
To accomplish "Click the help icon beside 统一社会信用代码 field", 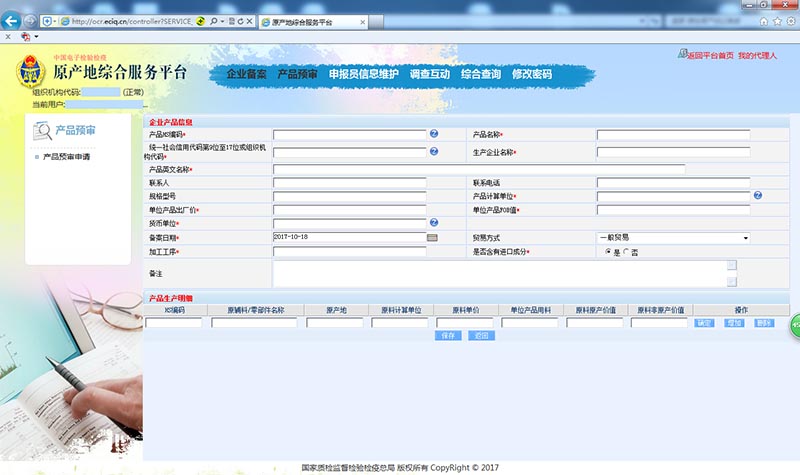I will (434, 152).
